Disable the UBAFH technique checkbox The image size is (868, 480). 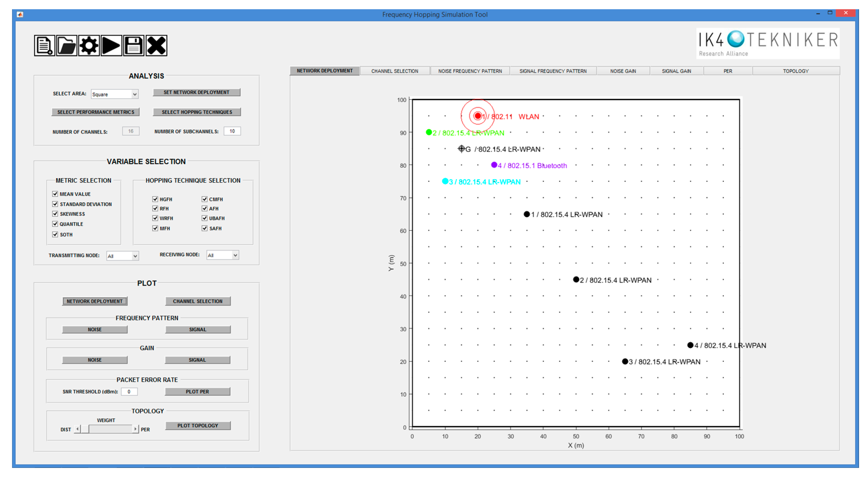pyautogui.click(x=204, y=218)
